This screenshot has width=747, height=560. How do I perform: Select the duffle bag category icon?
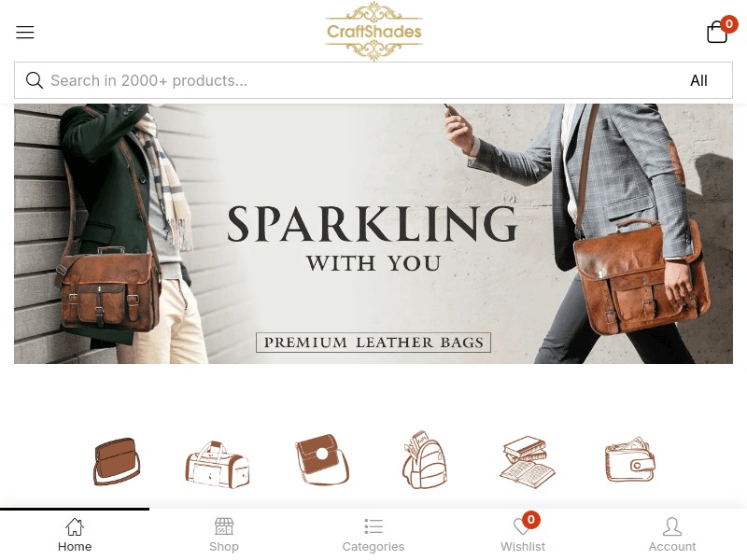tap(218, 464)
